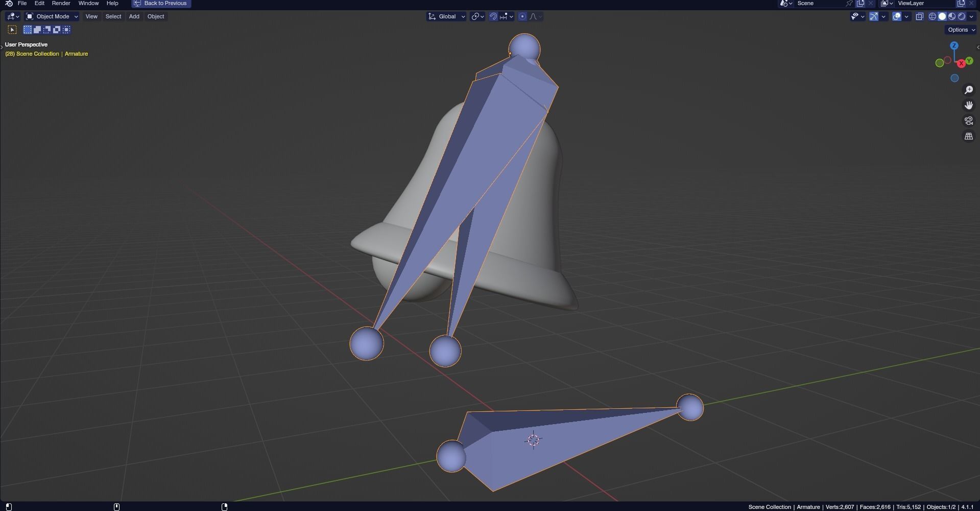Screen dimensions: 980x511
Task: Click the Z axis on navigation gizmo
Action: pos(954,45)
